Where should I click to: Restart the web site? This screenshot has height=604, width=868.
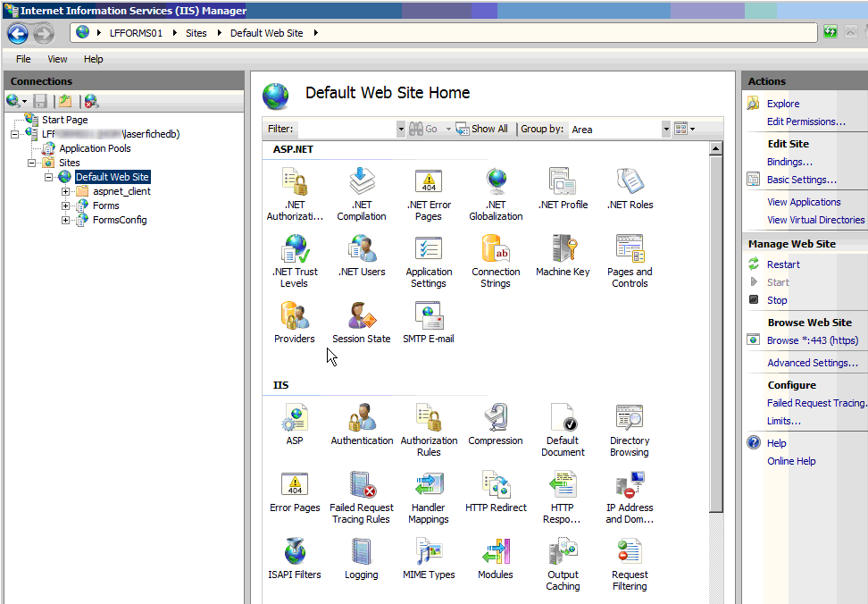click(783, 264)
